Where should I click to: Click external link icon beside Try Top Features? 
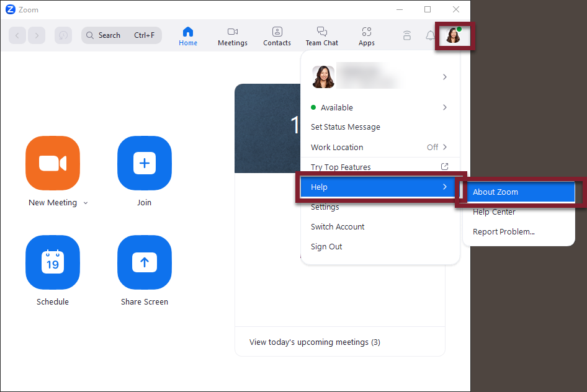point(444,166)
